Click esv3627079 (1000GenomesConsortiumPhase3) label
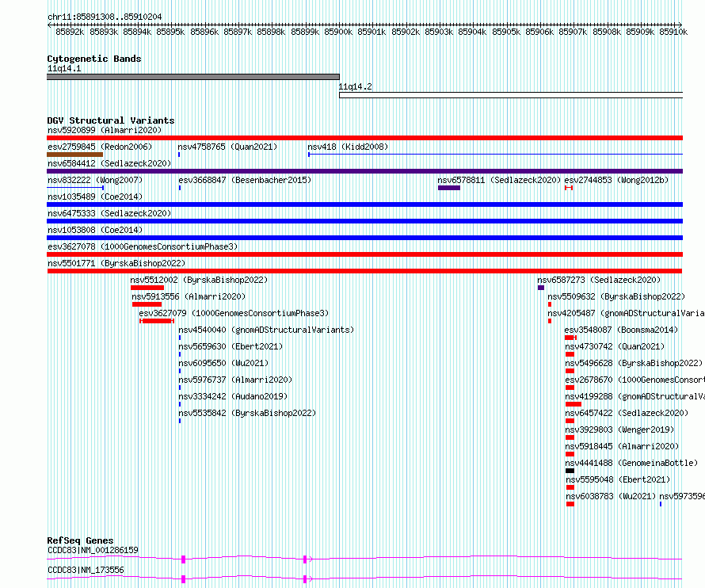This screenshot has height=588, width=705. pyautogui.click(x=234, y=314)
